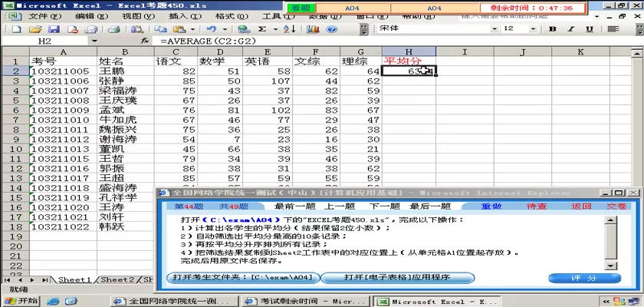The height and width of the screenshot is (307, 644).
Task: Click the Sort Ascending icon
Action: 290,29
